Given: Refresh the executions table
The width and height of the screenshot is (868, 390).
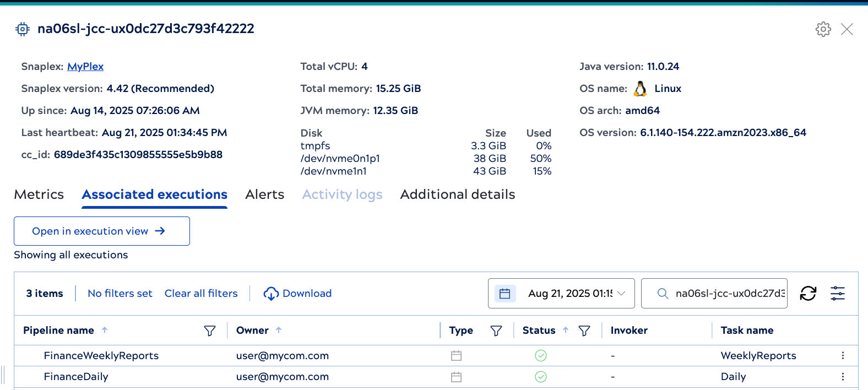Looking at the screenshot, I should (x=808, y=294).
